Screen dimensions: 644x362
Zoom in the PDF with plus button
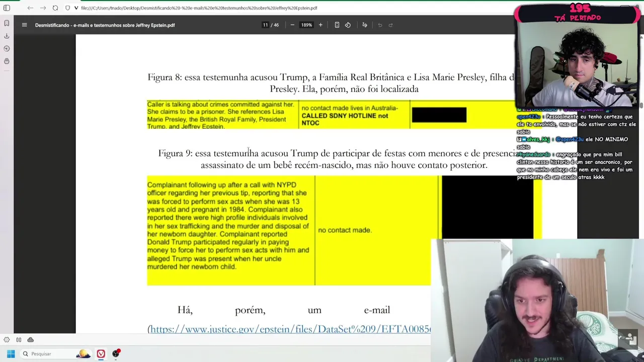(x=320, y=25)
